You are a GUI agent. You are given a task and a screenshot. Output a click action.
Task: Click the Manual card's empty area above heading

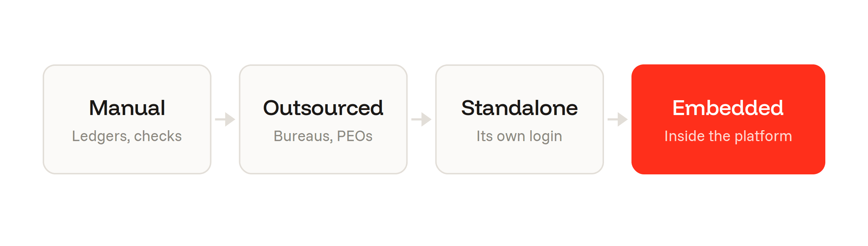127,81
